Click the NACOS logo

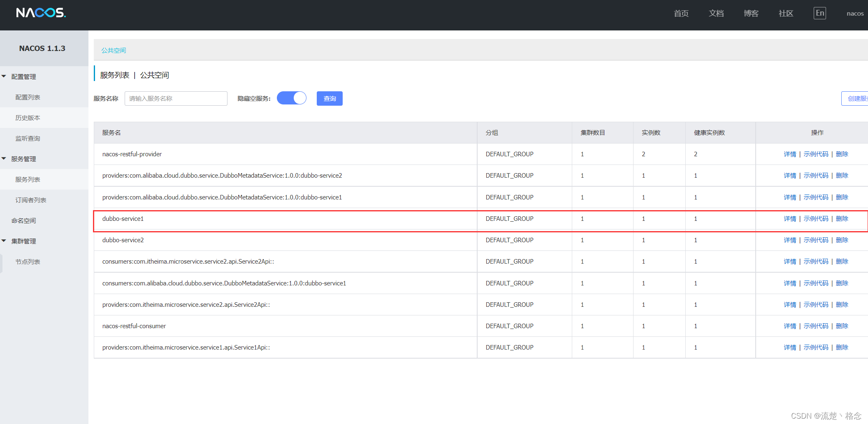click(41, 13)
